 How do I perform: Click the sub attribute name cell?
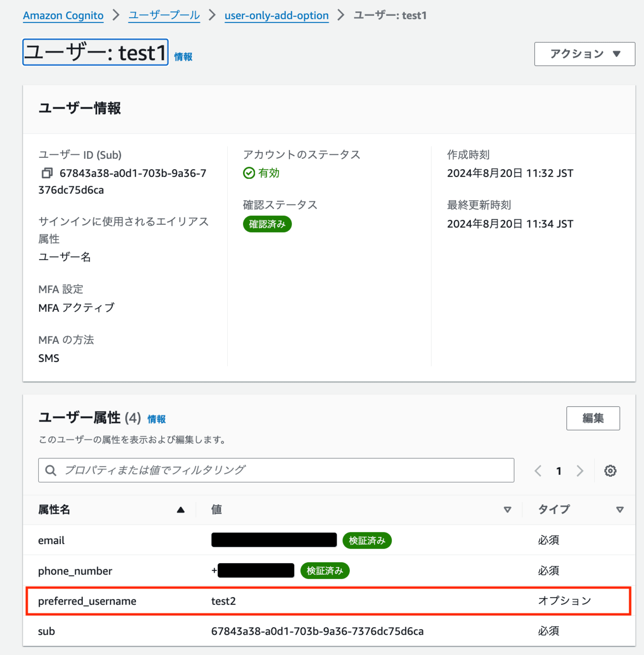coord(46,631)
